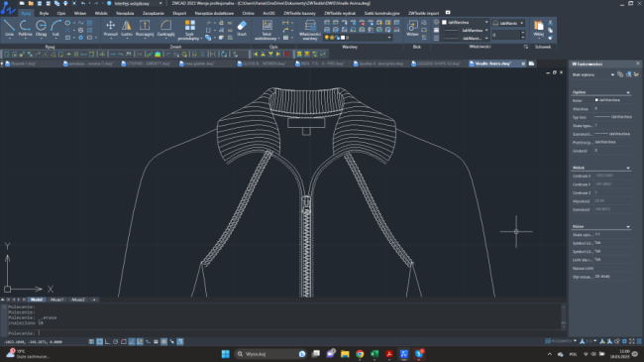This screenshot has width=644, height=362.
Task: Open Właściwości warstwy layer properties
Action: pos(310,30)
